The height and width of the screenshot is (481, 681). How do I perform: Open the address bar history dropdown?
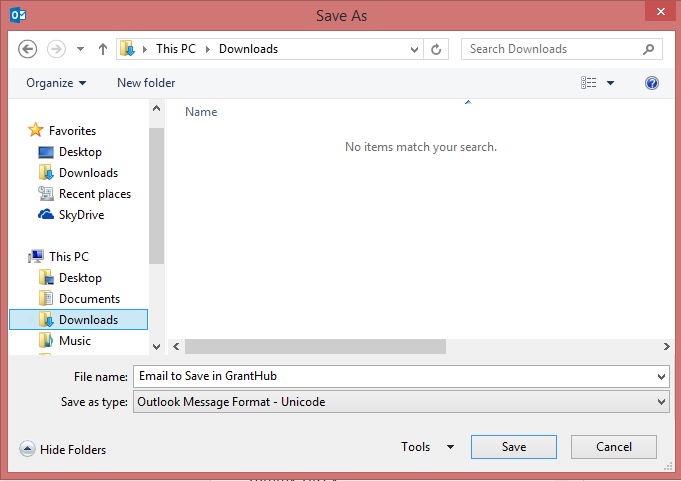(x=414, y=49)
